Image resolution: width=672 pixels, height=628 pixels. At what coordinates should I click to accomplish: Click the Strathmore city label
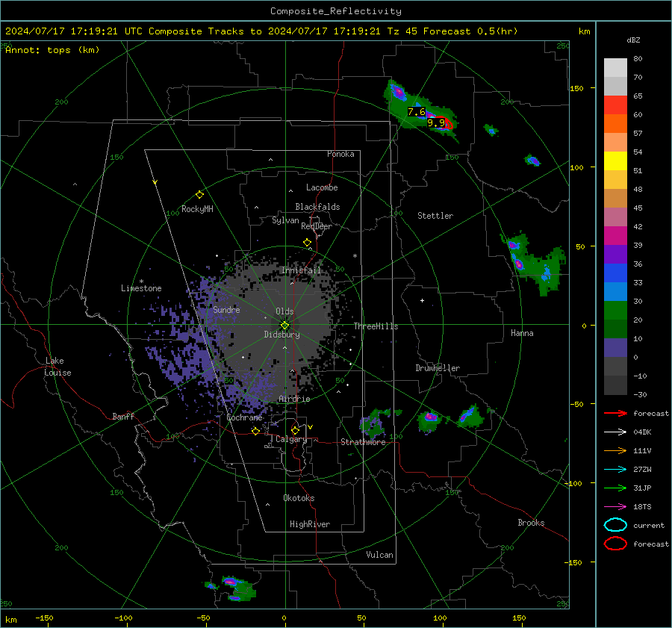[x=363, y=442]
